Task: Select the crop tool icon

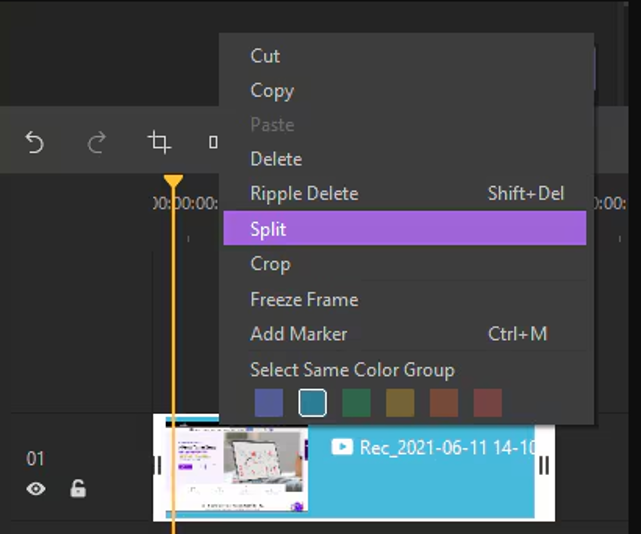Action: tap(159, 142)
